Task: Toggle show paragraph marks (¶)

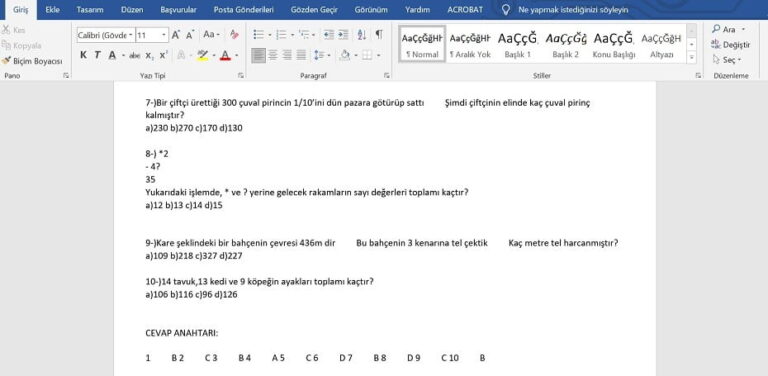Action: [x=379, y=35]
